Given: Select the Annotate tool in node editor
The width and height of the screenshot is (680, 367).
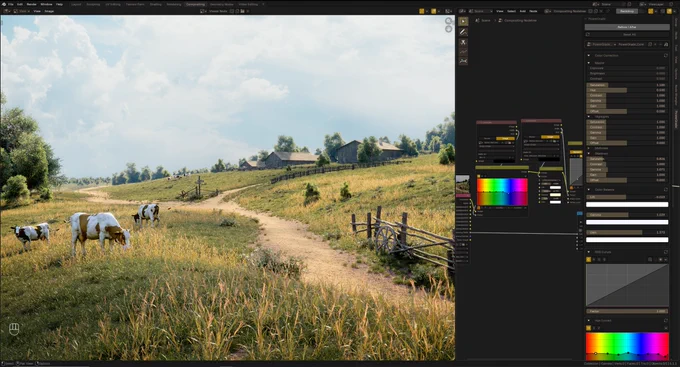Looking at the screenshot, I should point(463,32).
